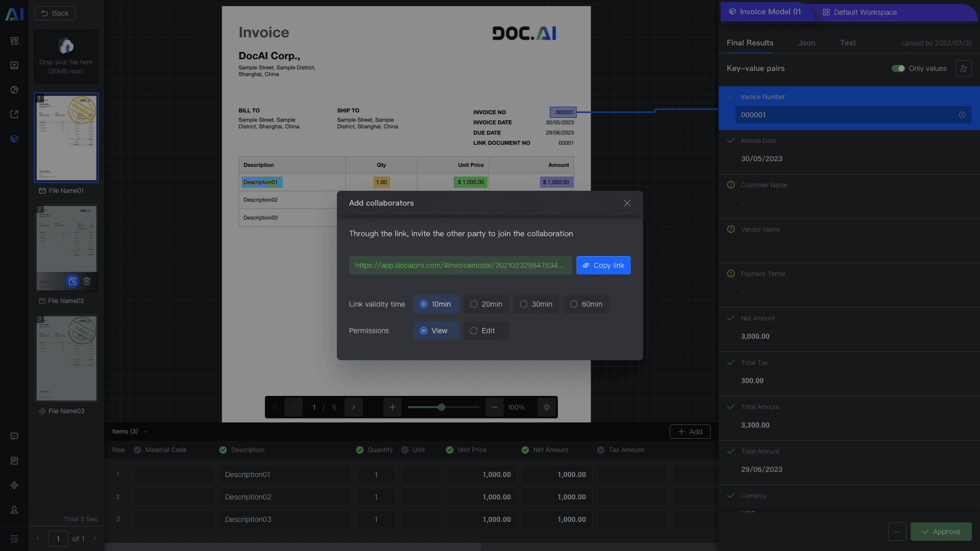Clear the Invoice Number field with x icon
This screenshot has height=551, width=980.
pyautogui.click(x=962, y=115)
